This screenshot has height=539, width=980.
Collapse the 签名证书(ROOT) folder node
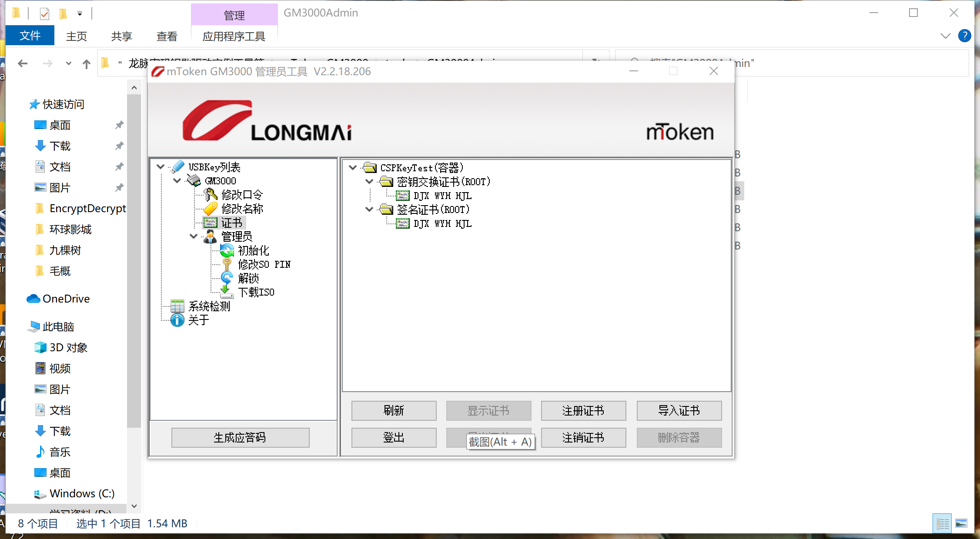coord(369,210)
